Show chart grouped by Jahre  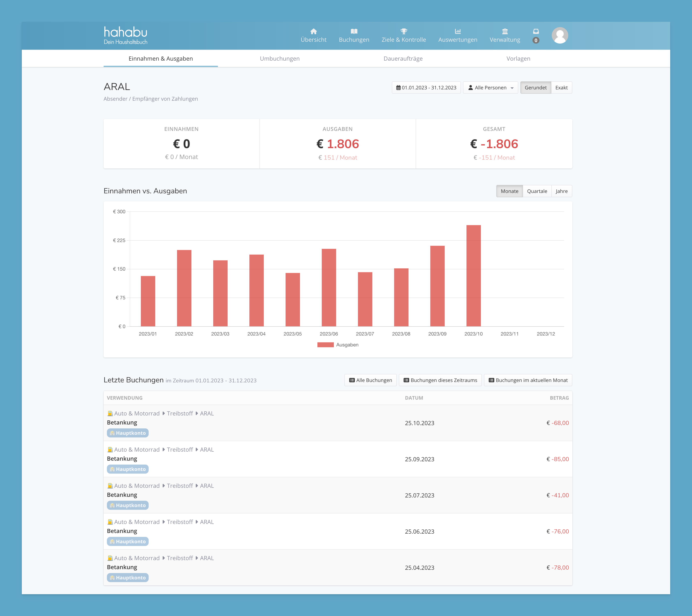point(561,191)
